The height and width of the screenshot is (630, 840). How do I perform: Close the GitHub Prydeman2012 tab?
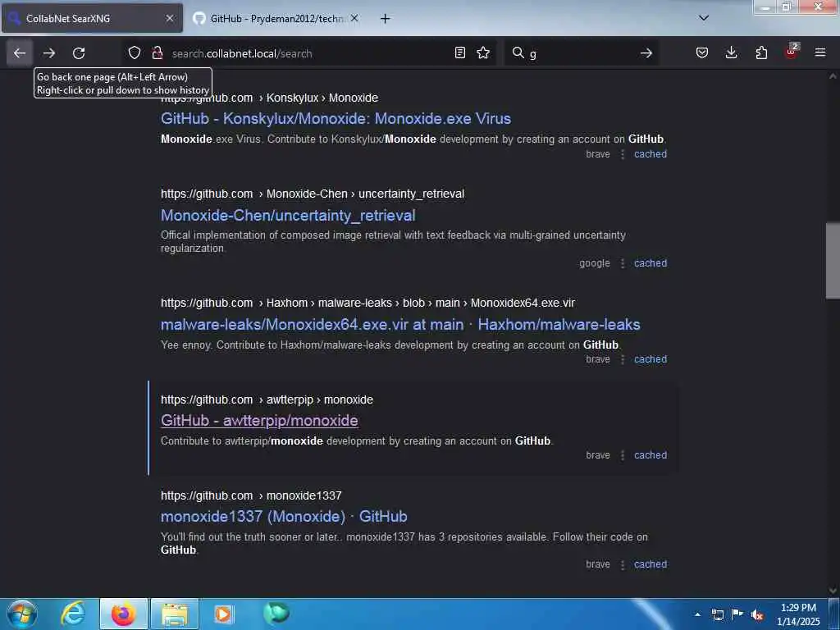354,18
